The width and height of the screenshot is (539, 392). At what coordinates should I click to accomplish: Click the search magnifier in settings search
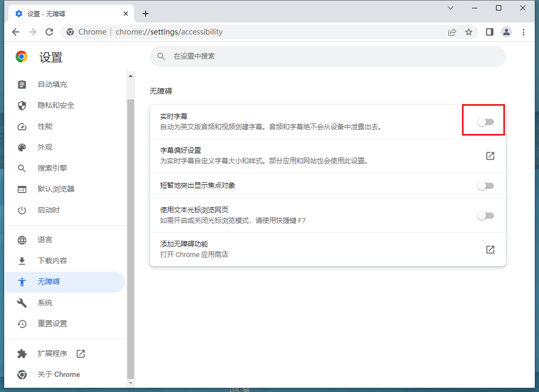161,57
